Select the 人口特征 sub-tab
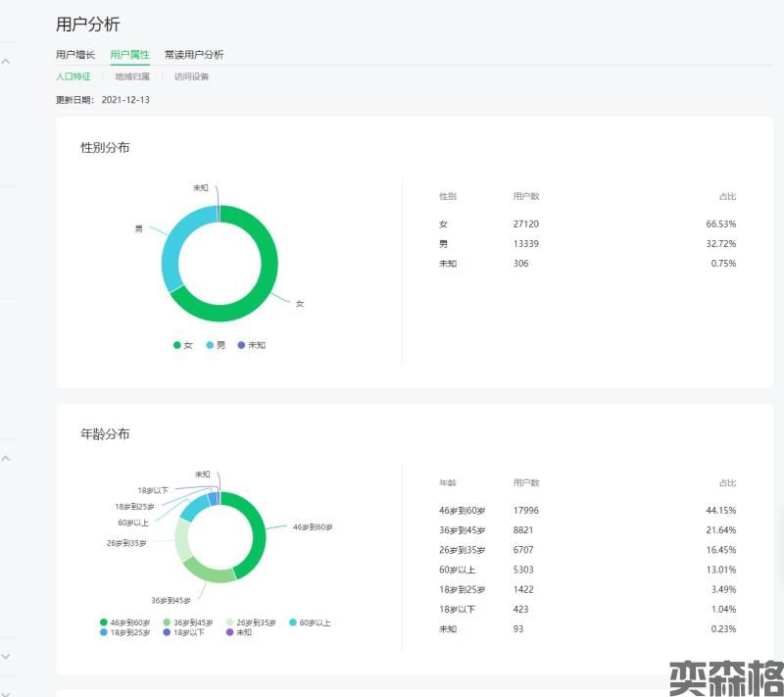The width and height of the screenshot is (784, 697). point(73,76)
